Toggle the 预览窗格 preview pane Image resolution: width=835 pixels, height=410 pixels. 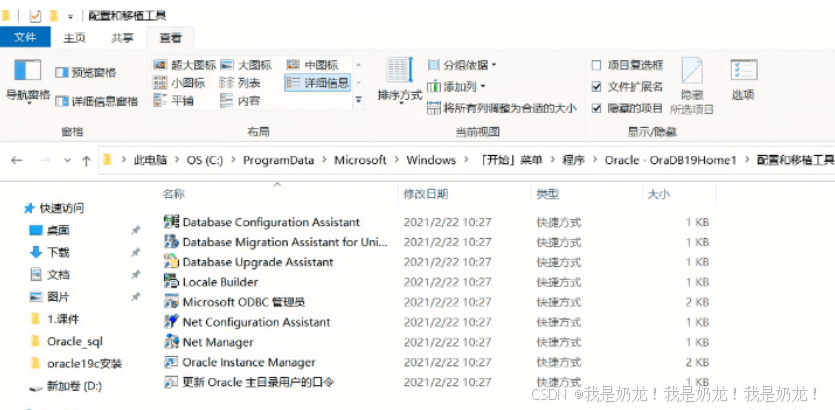click(86, 72)
